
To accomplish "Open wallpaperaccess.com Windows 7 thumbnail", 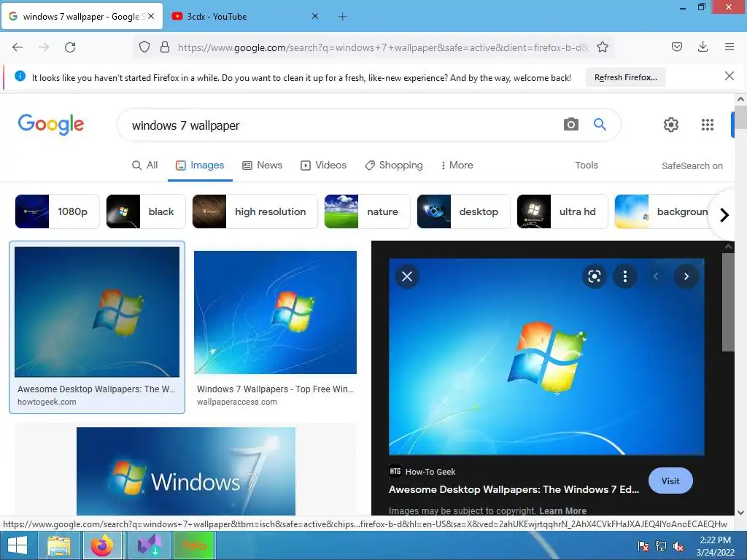I will [x=275, y=312].
